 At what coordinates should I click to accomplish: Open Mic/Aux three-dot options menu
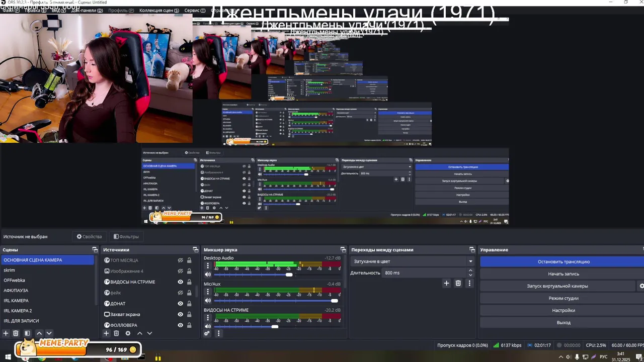tap(208, 292)
